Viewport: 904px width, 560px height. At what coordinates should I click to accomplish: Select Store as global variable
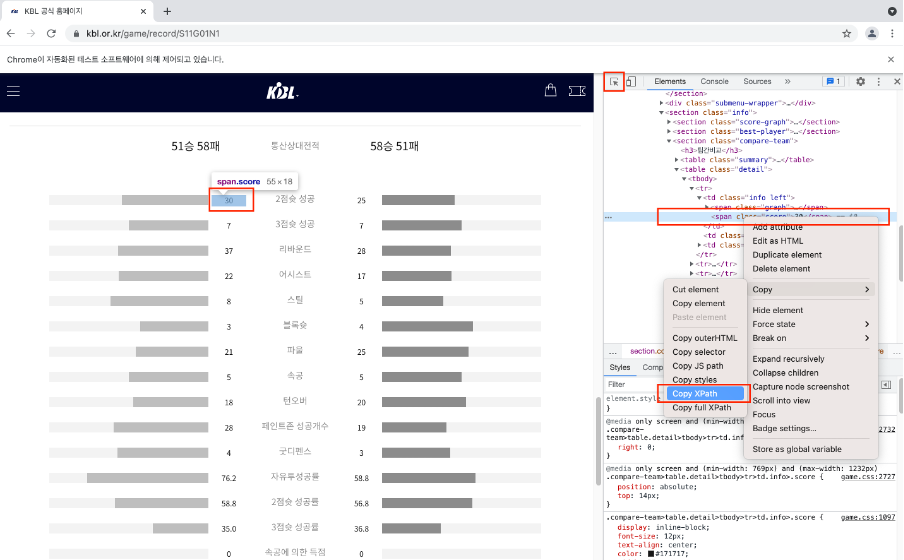pyautogui.click(x=797, y=449)
